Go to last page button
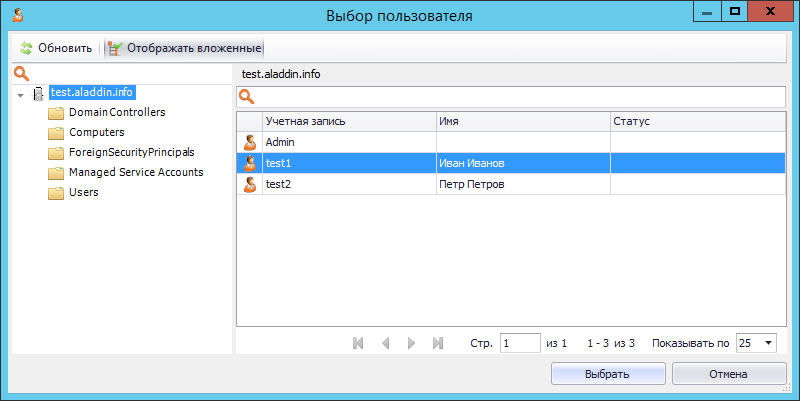800x401 pixels. (x=438, y=343)
